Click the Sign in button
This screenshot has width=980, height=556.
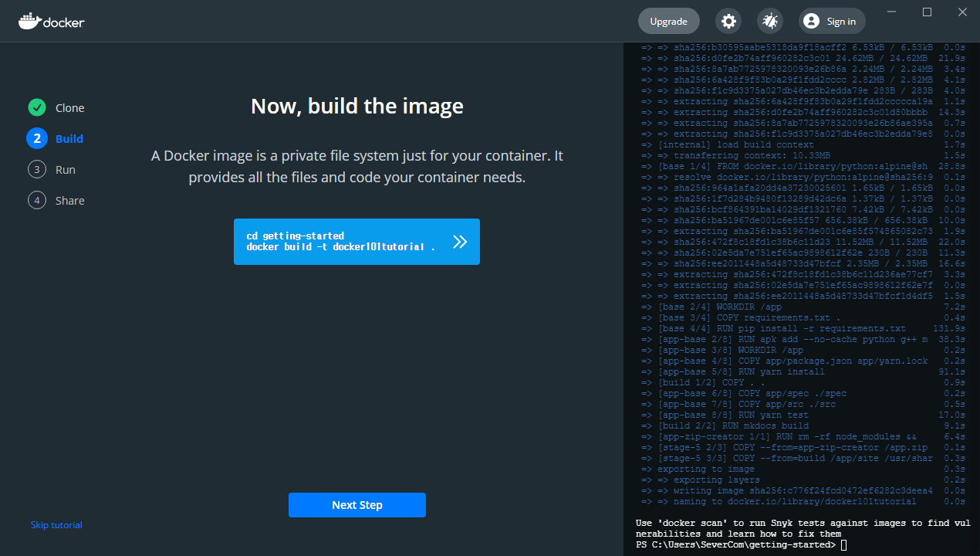(x=832, y=21)
